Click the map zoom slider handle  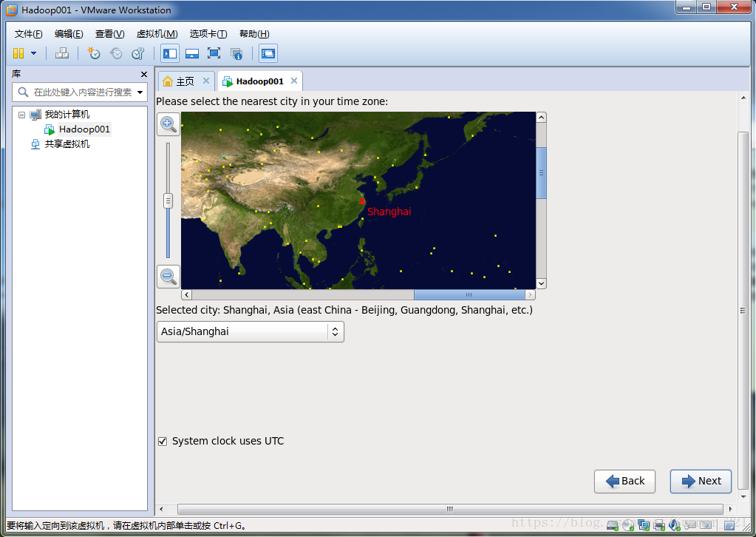point(168,200)
